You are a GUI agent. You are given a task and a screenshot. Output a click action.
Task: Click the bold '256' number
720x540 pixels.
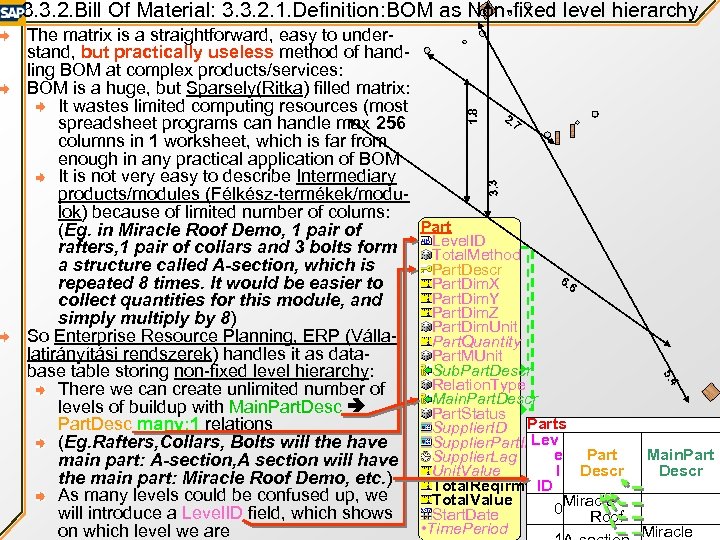point(390,123)
